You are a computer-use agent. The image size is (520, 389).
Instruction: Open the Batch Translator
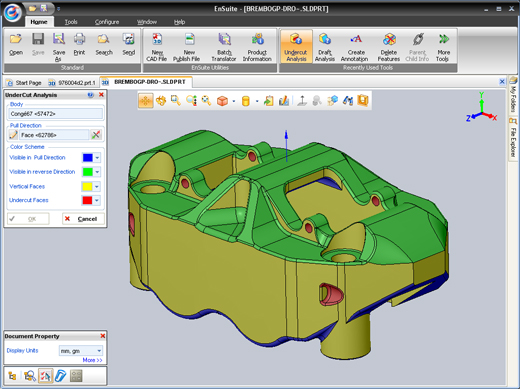(x=224, y=47)
